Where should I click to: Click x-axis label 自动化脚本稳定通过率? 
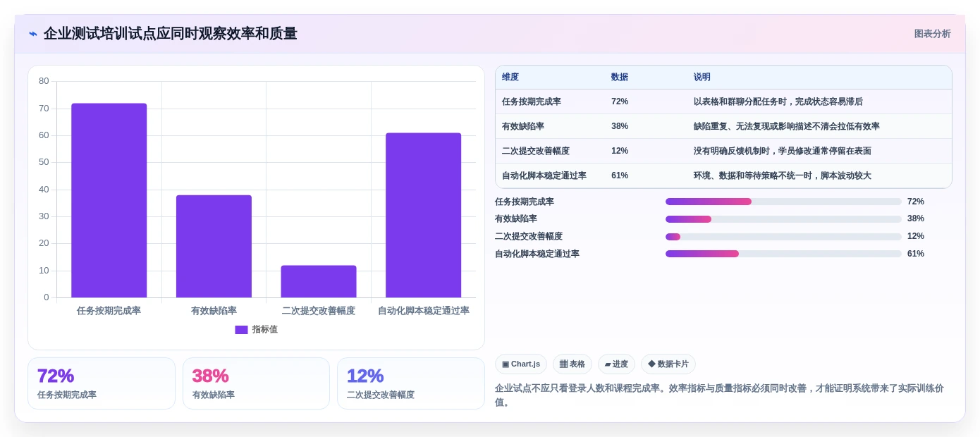[x=424, y=310]
